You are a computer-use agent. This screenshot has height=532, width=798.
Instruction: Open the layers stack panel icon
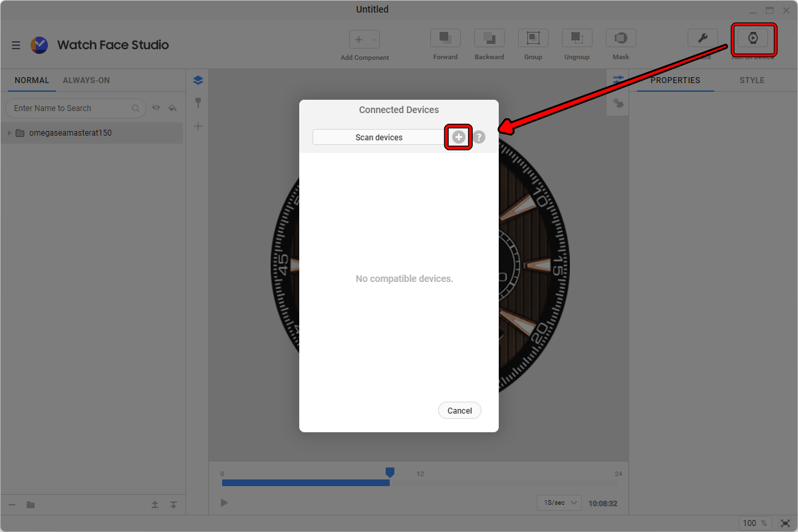pyautogui.click(x=198, y=80)
